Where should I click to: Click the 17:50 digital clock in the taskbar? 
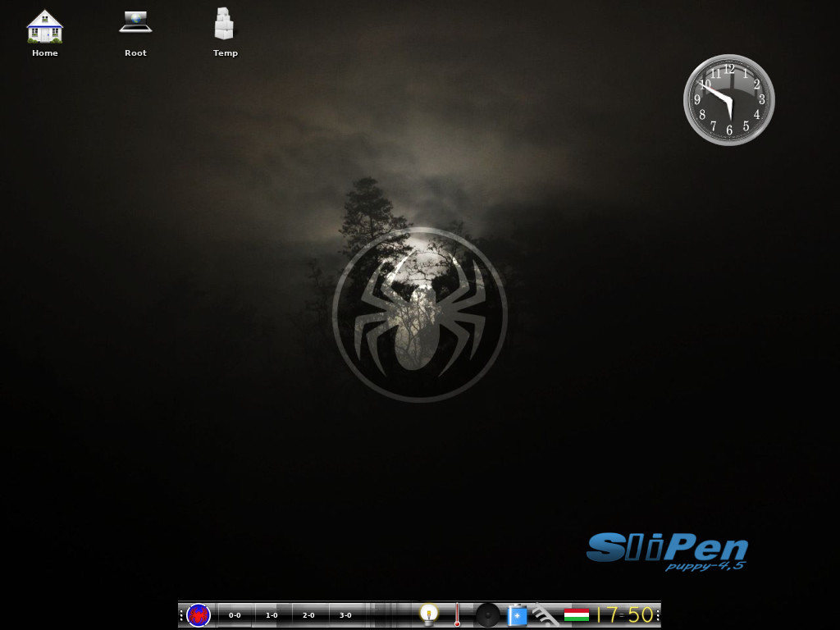click(624, 614)
